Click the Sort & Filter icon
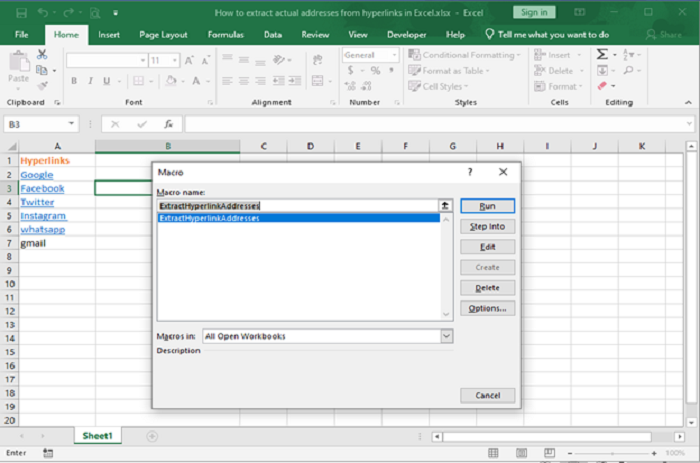Image resolution: width=700 pixels, height=463 pixels. point(628,54)
